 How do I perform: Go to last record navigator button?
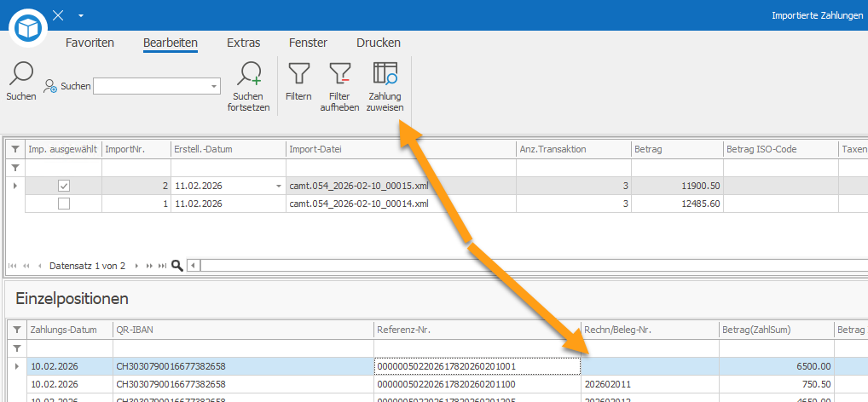click(162, 266)
